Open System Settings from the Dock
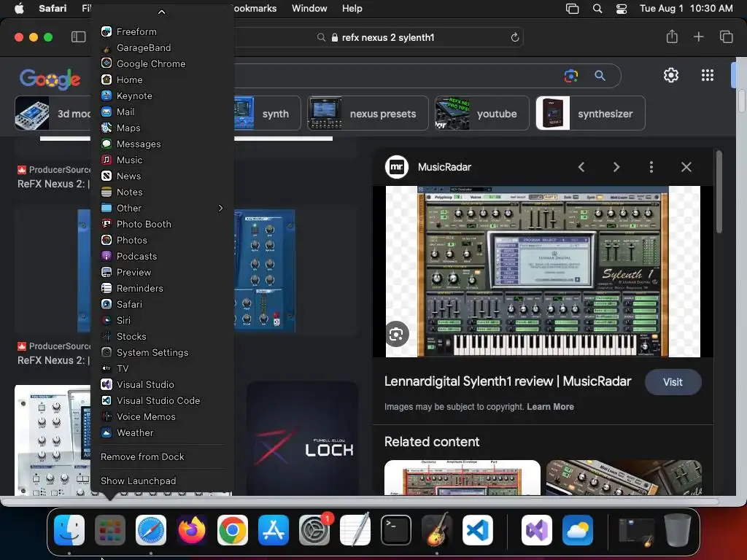Image resolution: width=747 pixels, height=560 pixels. click(x=314, y=530)
